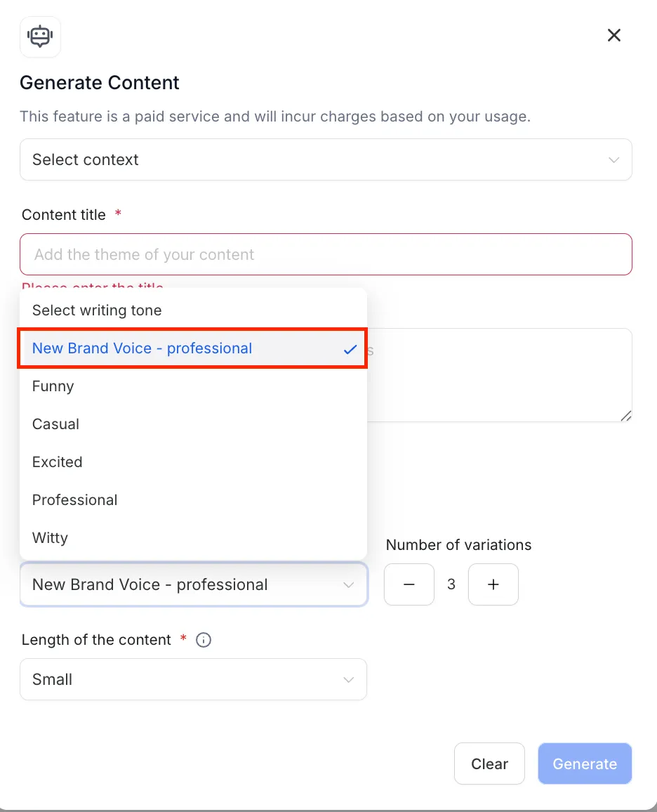Click the Clear button
The height and width of the screenshot is (812, 657).
tap(489, 764)
